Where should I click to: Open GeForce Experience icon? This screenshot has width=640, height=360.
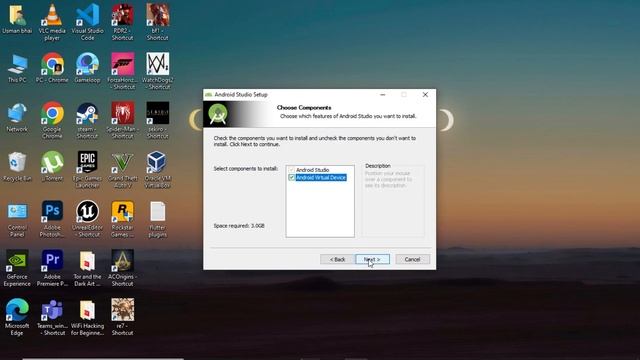click(17, 260)
